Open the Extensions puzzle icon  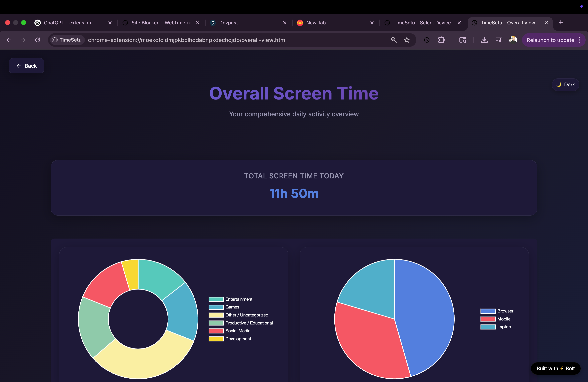pos(441,40)
